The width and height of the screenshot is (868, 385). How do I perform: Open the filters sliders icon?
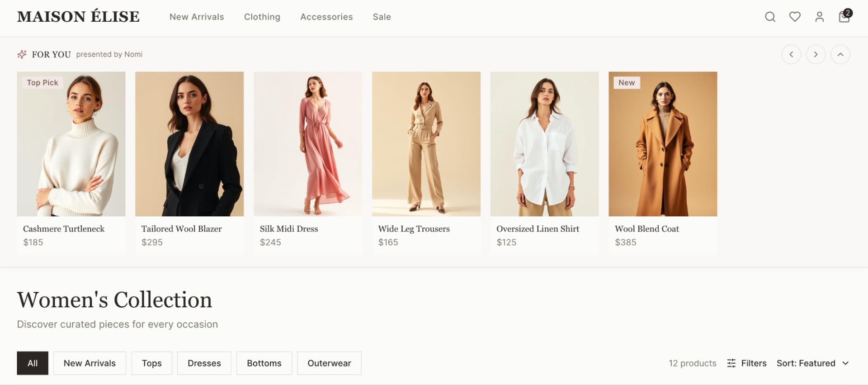pyautogui.click(x=731, y=363)
